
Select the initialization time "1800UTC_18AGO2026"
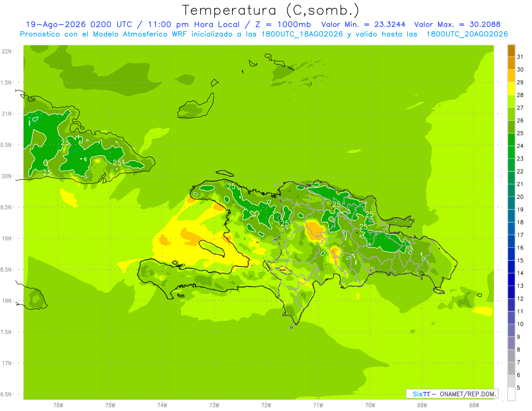300,34
